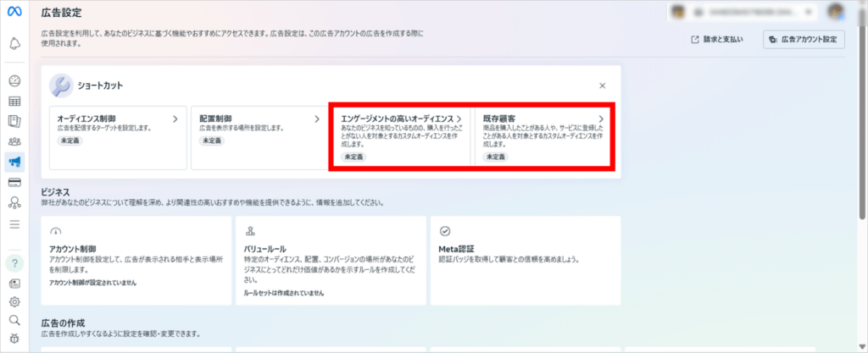This screenshot has height=353, width=868.
Task: Click the ビジネス section heading
Action: [x=55, y=191]
